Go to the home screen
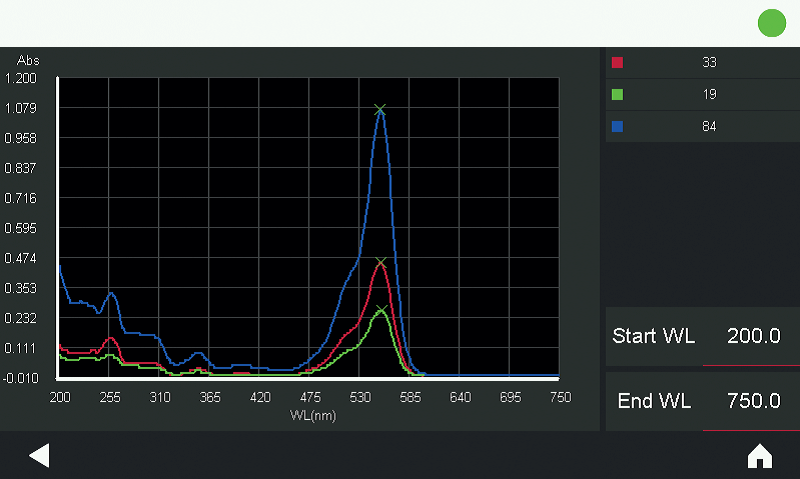The height and width of the screenshot is (479, 800). point(760,456)
